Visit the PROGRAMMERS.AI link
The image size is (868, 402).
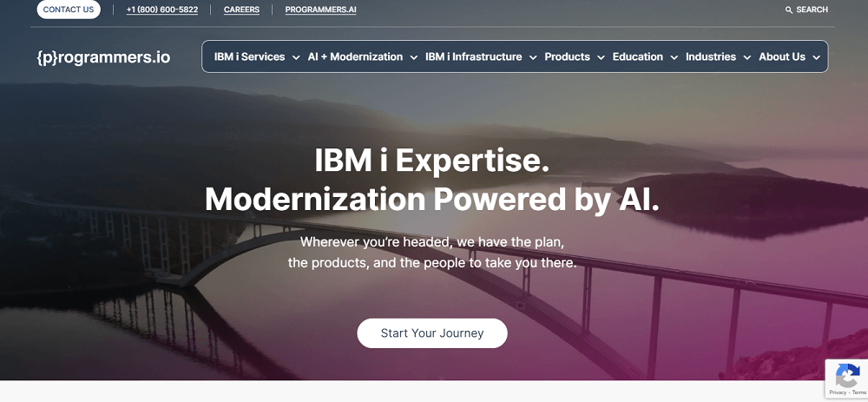tap(320, 10)
